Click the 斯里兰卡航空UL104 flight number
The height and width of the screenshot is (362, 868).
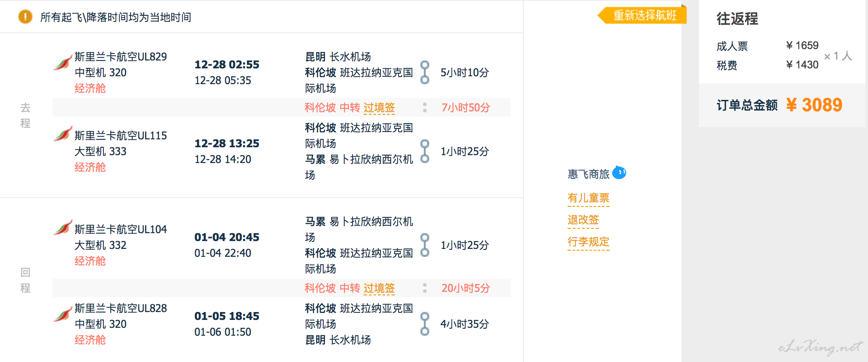120,229
